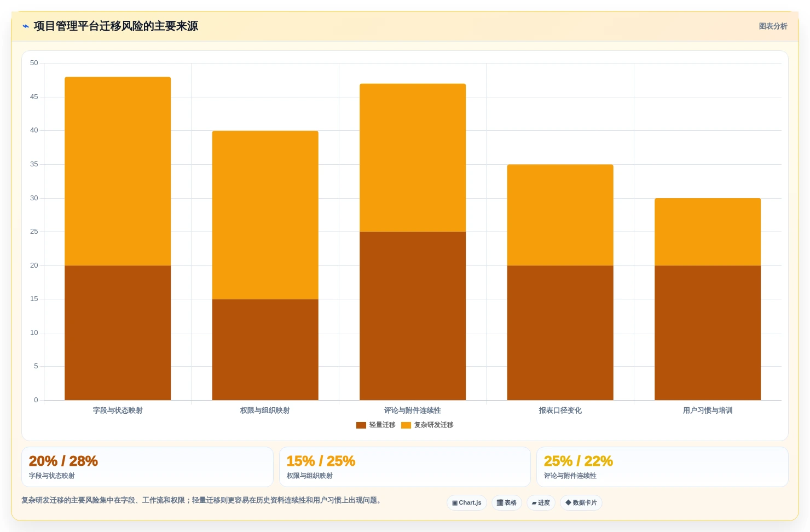
Task: Click the chart title 项目管理平台迁移风险的主要来源
Action: coord(116,26)
